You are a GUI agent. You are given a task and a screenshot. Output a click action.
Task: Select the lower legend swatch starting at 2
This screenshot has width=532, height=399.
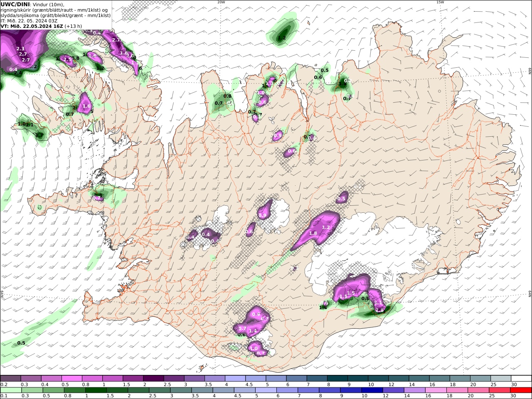138,390
